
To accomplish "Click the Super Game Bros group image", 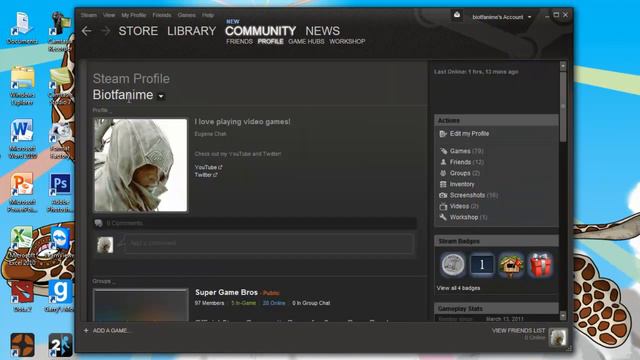I will (141, 305).
